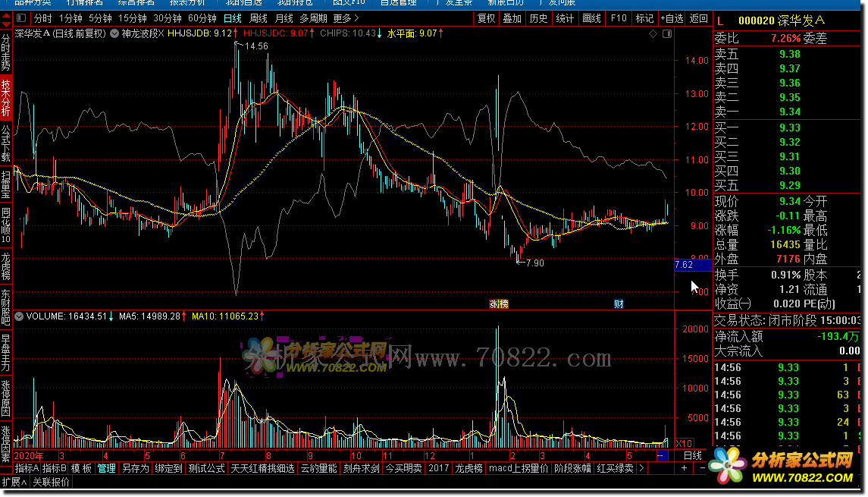Zoom in with the plus button
Viewport: 868px width, 497px height.
685,468
